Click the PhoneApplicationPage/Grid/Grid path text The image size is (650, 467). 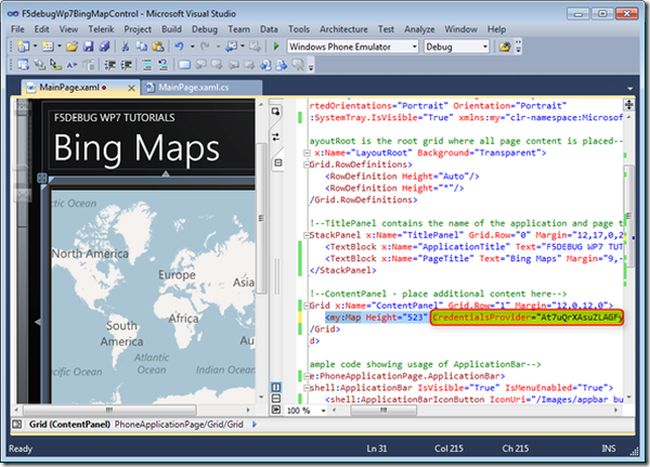click(176, 425)
